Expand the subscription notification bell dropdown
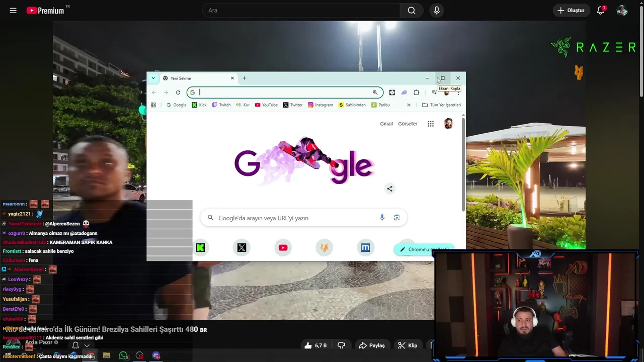The height and width of the screenshot is (362, 644). (80, 345)
